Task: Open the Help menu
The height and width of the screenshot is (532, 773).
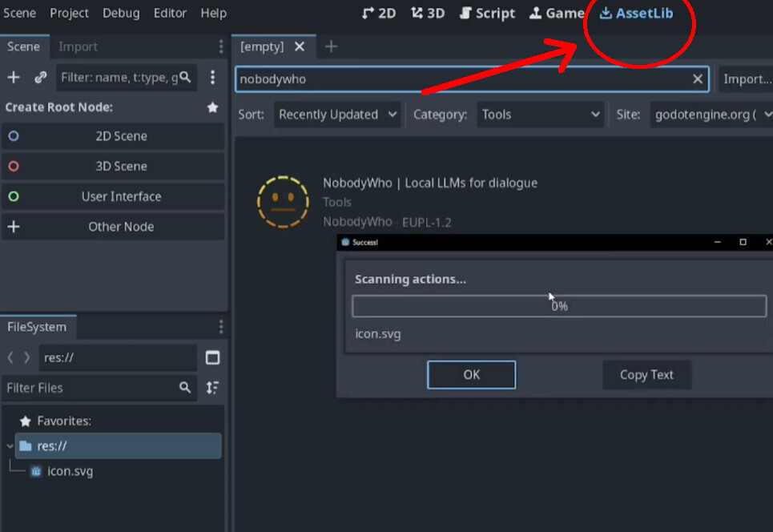Action: point(213,13)
